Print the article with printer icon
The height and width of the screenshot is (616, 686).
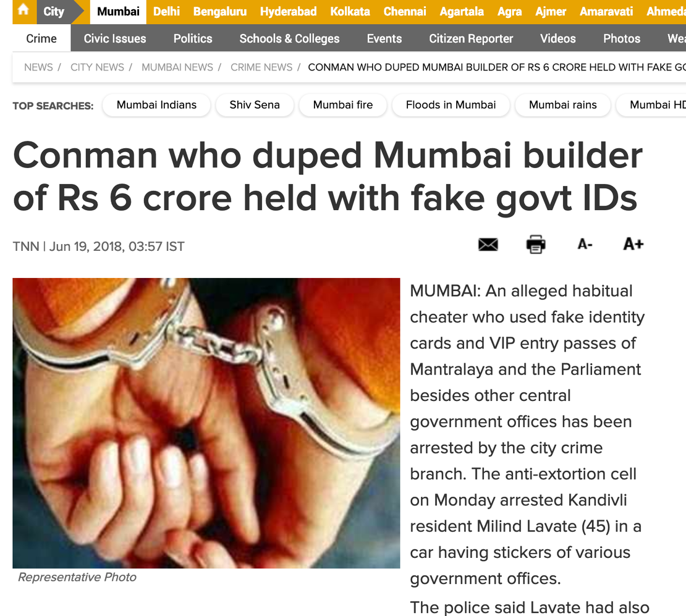(535, 244)
